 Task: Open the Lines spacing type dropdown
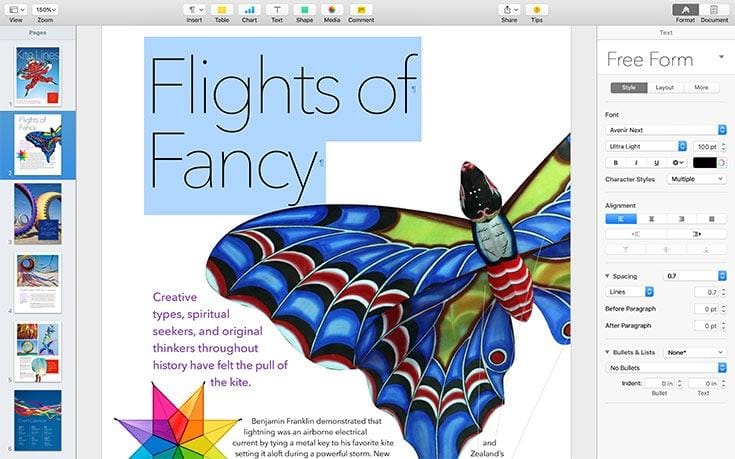(x=630, y=292)
